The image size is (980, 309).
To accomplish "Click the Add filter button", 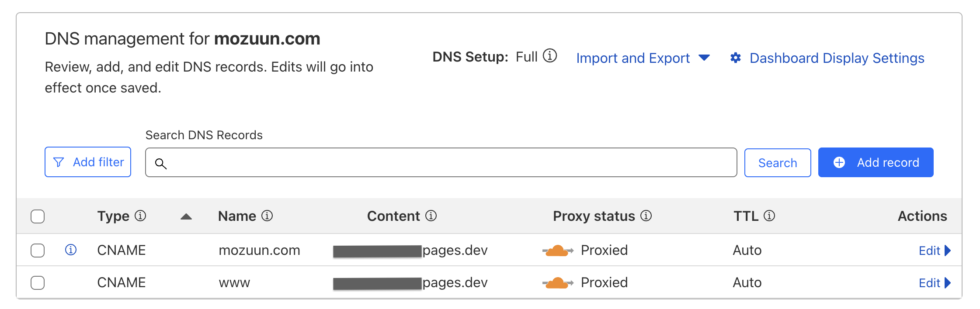I will (x=88, y=162).
